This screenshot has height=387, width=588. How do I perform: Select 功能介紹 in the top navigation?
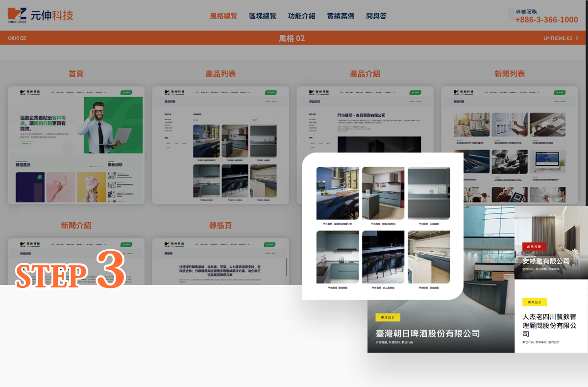coord(302,16)
